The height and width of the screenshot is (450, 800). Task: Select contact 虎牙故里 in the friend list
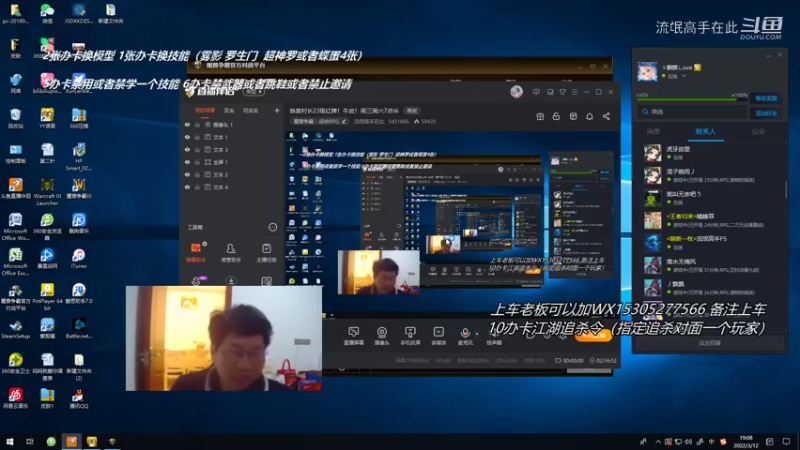click(x=712, y=153)
